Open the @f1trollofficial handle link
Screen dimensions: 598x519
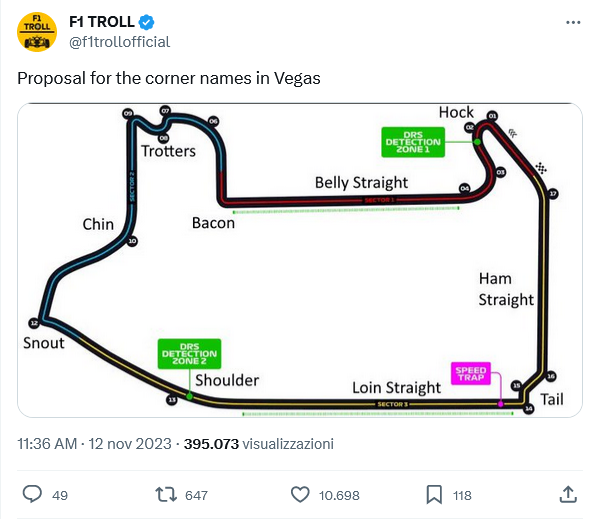pyautogui.click(x=119, y=42)
